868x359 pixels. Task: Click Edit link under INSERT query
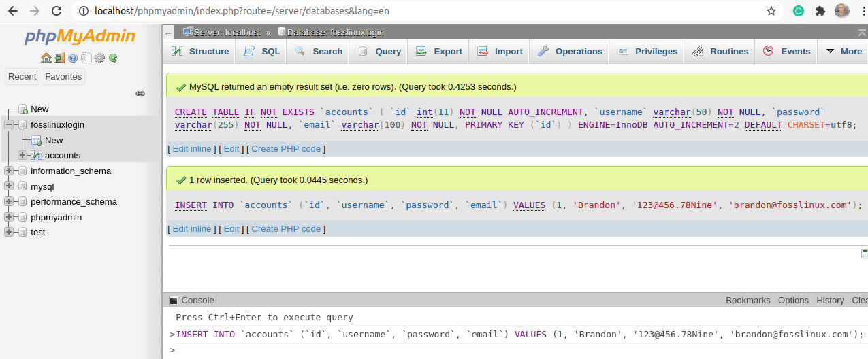(231, 229)
